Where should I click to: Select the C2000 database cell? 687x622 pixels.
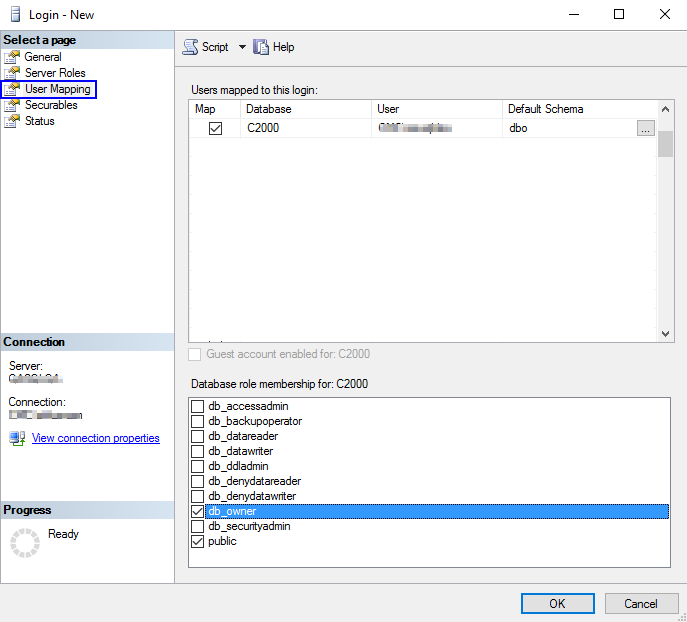(306, 128)
